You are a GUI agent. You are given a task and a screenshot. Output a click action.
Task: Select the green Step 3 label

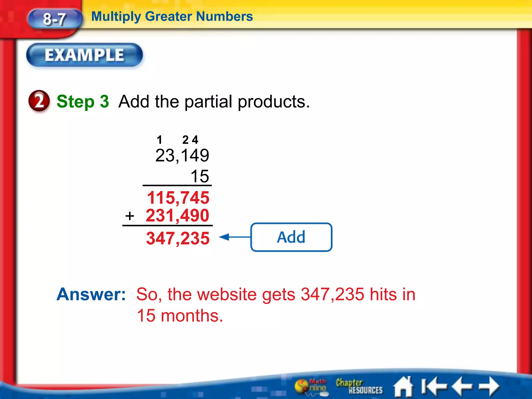click(x=83, y=101)
